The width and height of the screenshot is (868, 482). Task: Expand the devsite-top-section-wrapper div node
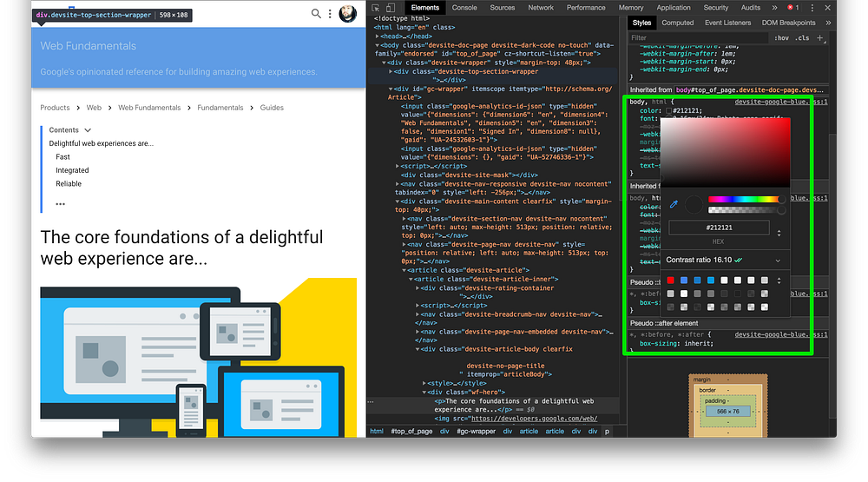[x=391, y=71]
